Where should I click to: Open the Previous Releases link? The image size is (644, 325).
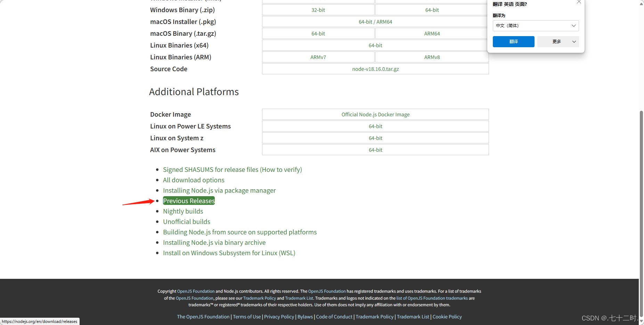click(x=189, y=201)
